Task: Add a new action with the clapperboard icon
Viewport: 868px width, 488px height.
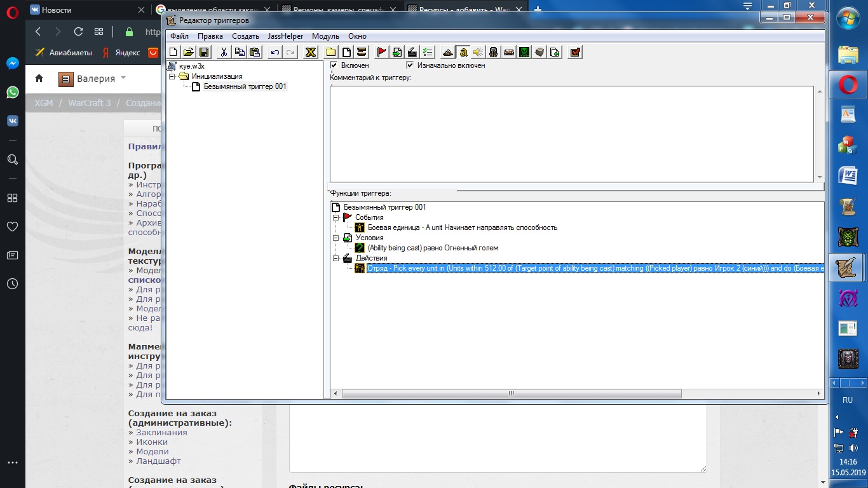Action: tap(412, 52)
